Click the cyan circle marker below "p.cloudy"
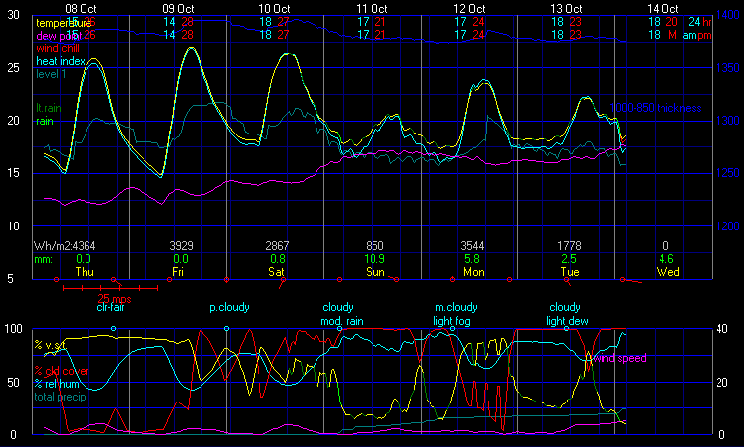This screenshot has height=447, width=744. pyautogui.click(x=226, y=329)
